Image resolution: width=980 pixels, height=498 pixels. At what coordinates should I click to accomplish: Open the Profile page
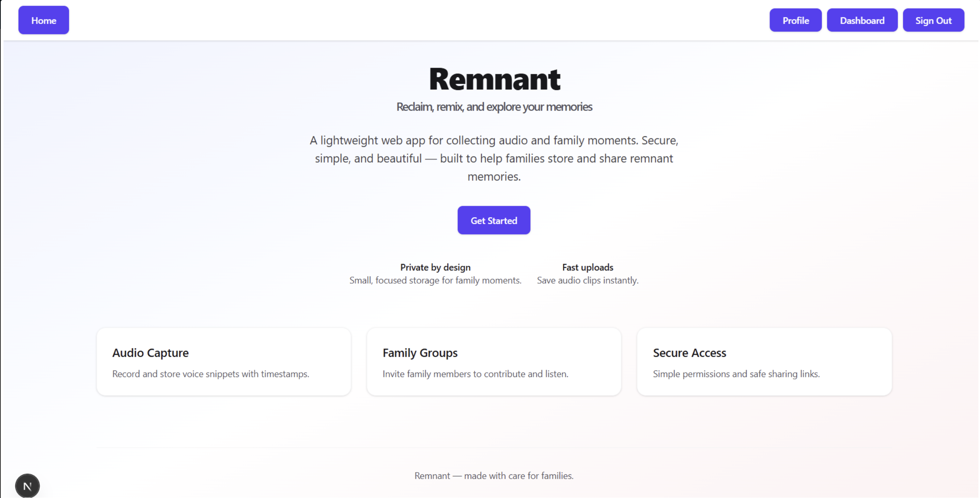point(795,20)
